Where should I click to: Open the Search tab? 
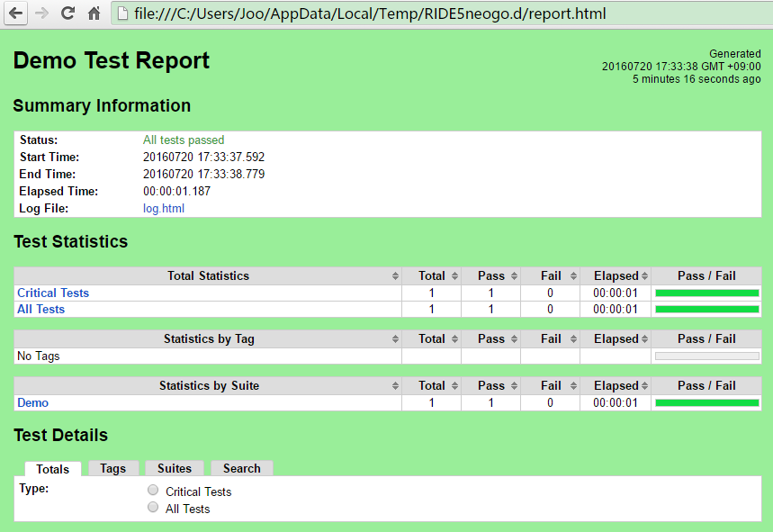pyautogui.click(x=241, y=469)
